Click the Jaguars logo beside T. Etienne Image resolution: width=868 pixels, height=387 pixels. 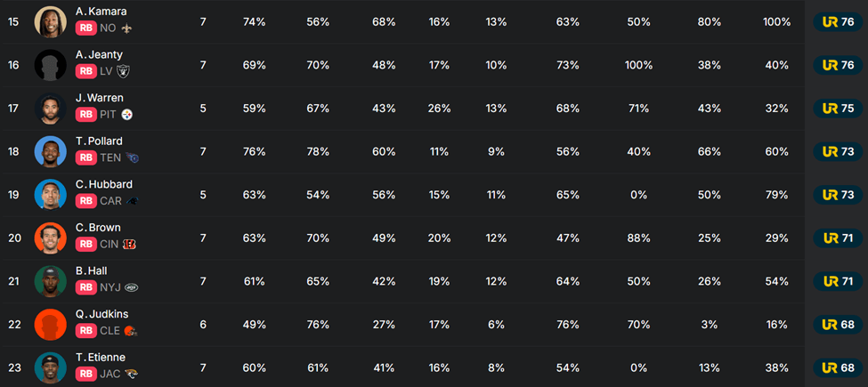coord(131,374)
